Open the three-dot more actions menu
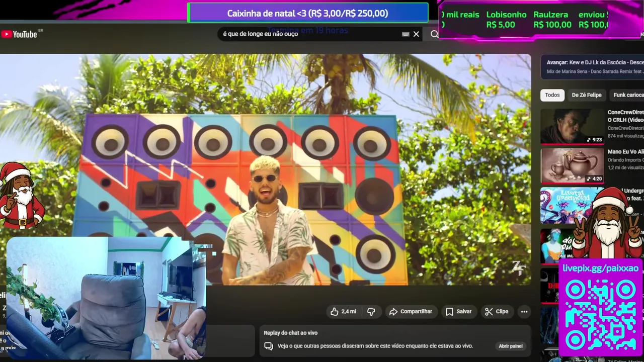Image resolution: width=644 pixels, height=362 pixels. [524, 312]
